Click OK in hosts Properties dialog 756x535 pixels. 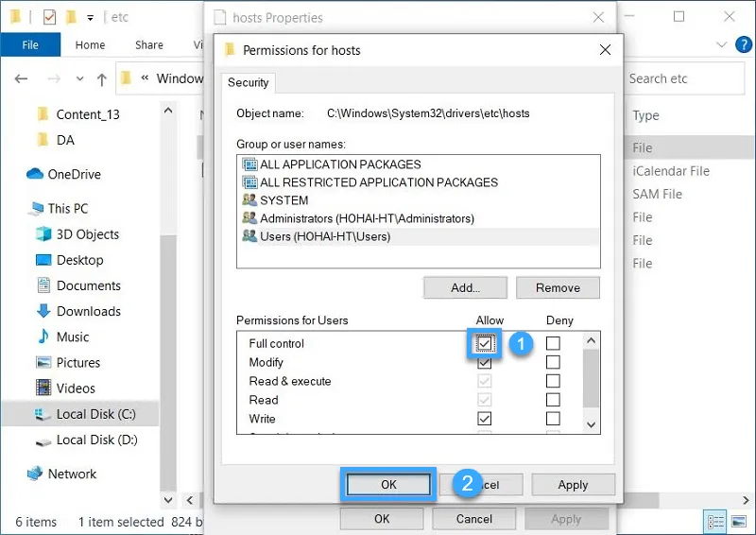(x=382, y=519)
